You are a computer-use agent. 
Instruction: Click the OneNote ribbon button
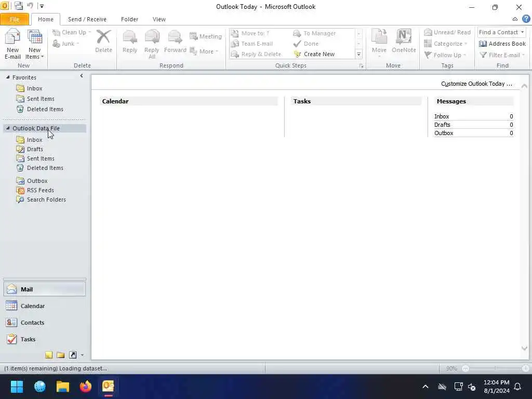(x=403, y=42)
